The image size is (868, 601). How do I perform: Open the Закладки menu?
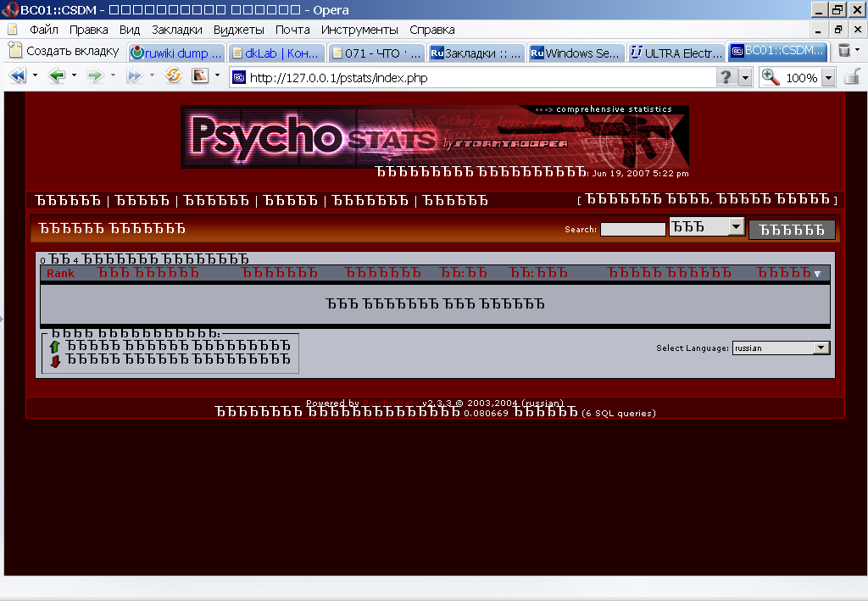click(x=176, y=30)
